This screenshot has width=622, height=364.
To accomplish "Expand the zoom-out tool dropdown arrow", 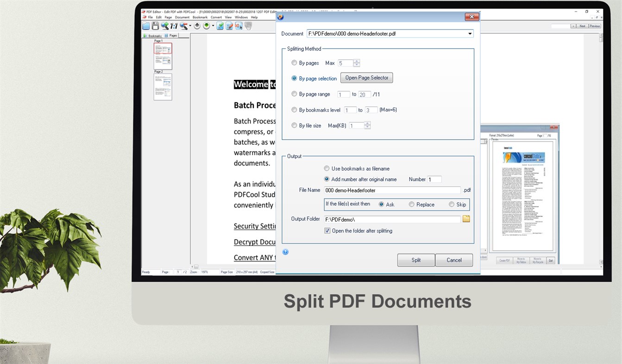I will pyautogui.click(x=190, y=26).
